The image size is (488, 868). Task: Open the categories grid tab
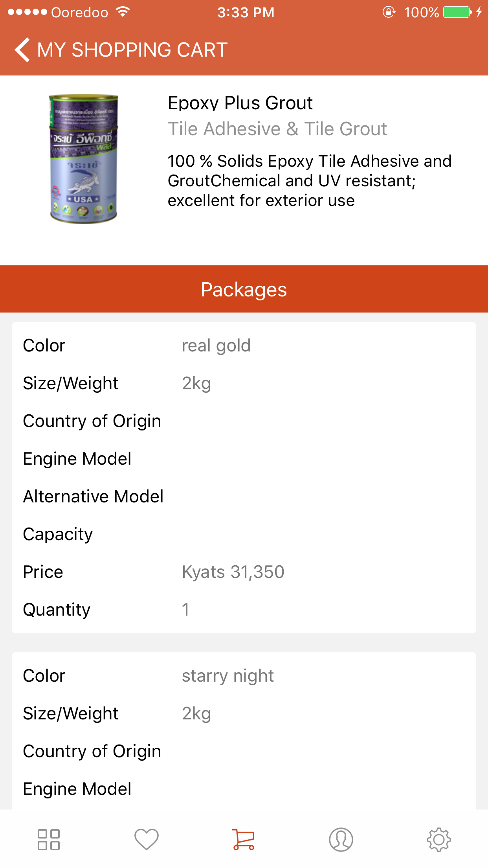coord(48,839)
